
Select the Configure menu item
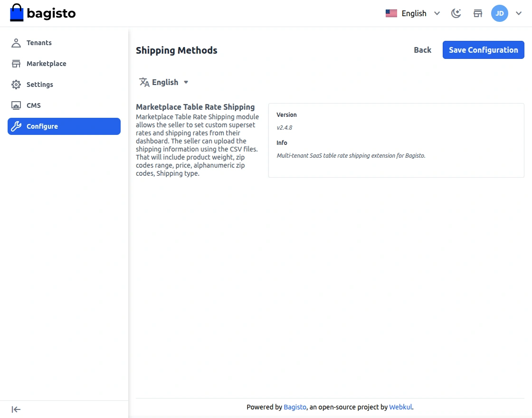pyautogui.click(x=64, y=126)
